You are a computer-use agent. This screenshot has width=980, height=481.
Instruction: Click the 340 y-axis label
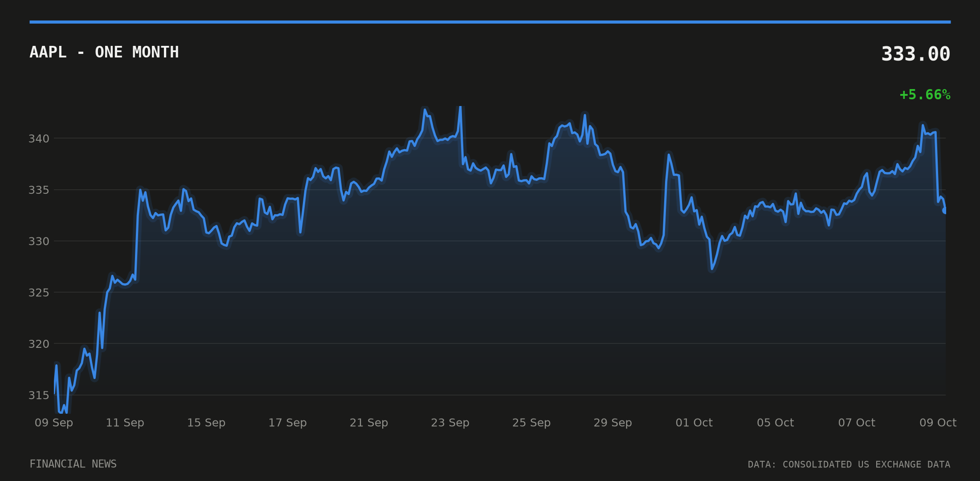pyautogui.click(x=39, y=139)
